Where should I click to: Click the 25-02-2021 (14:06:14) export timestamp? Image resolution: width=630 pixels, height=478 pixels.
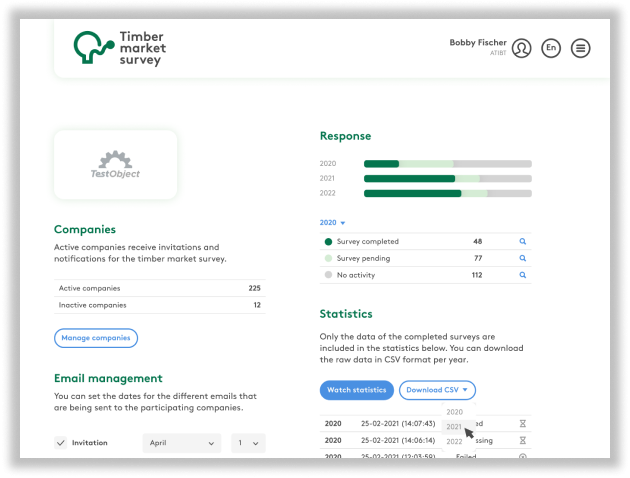click(398, 440)
